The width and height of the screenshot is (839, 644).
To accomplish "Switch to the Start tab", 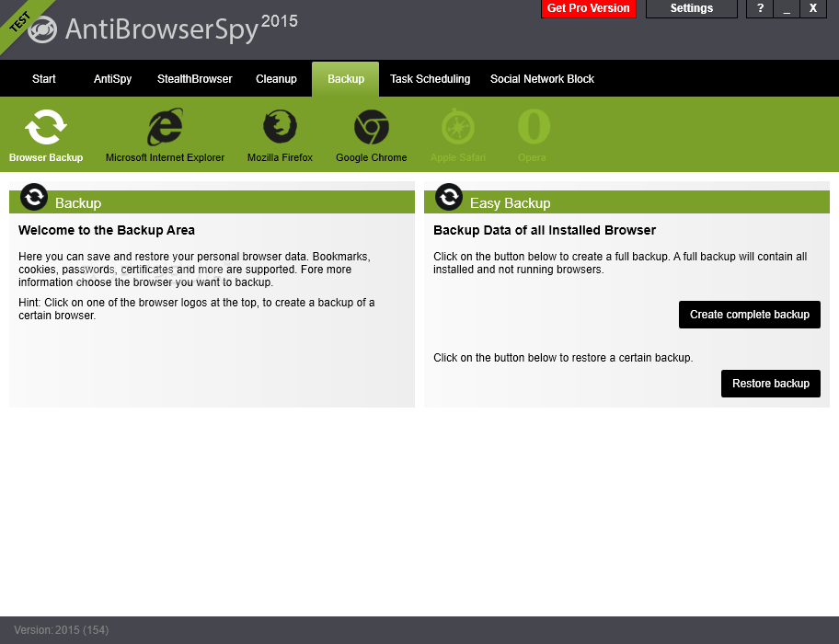I will coord(44,78).
